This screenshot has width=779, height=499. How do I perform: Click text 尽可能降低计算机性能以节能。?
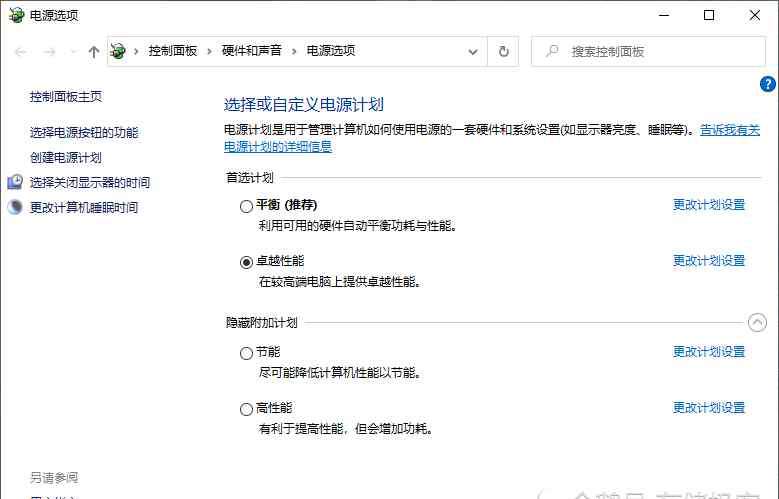pyautogui.click(x=339, y=373)
